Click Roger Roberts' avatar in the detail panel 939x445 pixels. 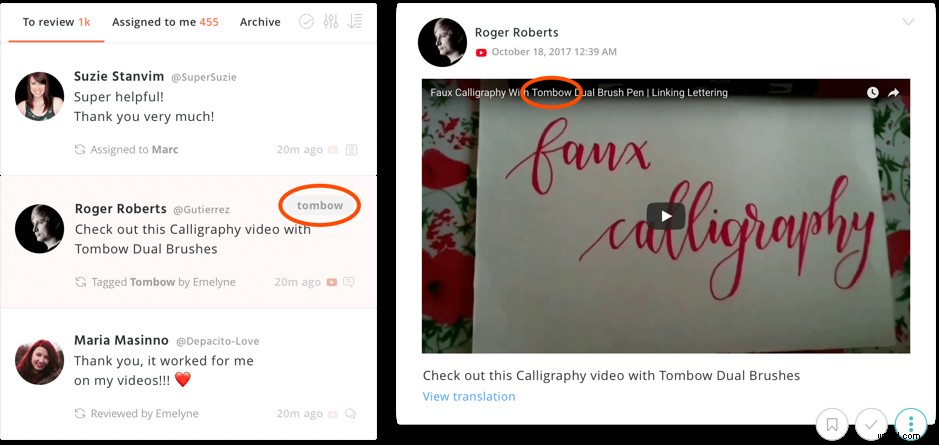[x=442, y=42]
